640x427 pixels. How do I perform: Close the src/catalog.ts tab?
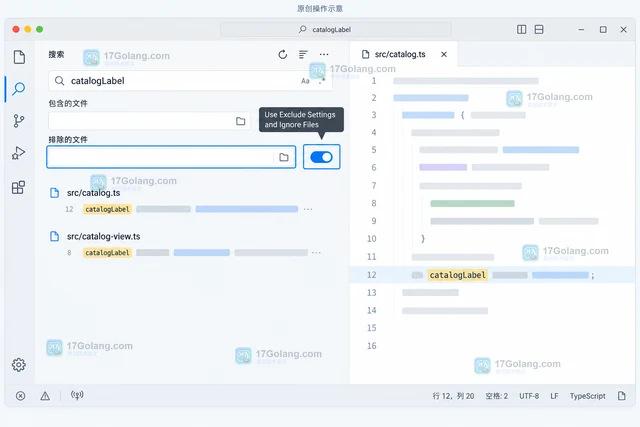point(444,54)
